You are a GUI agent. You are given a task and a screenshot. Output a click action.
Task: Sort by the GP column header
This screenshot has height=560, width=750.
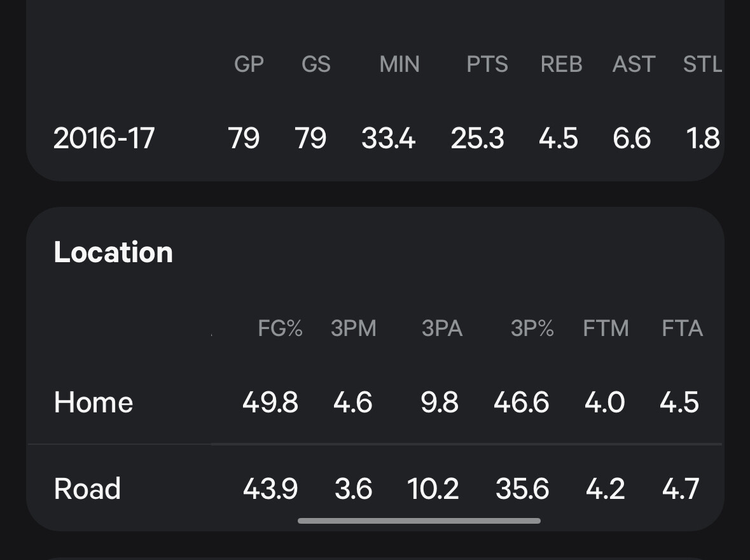click(249, 64)
